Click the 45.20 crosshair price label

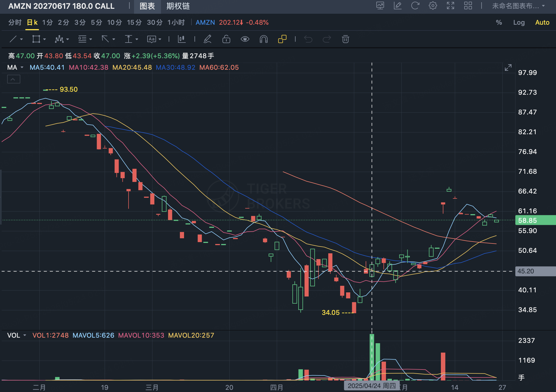click(535, 271)
